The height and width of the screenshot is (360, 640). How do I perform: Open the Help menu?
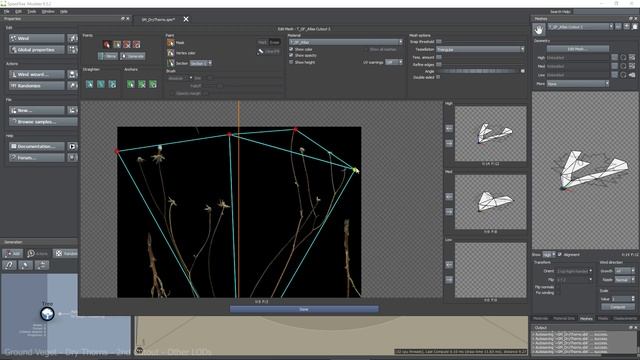(x=64, y=11)
